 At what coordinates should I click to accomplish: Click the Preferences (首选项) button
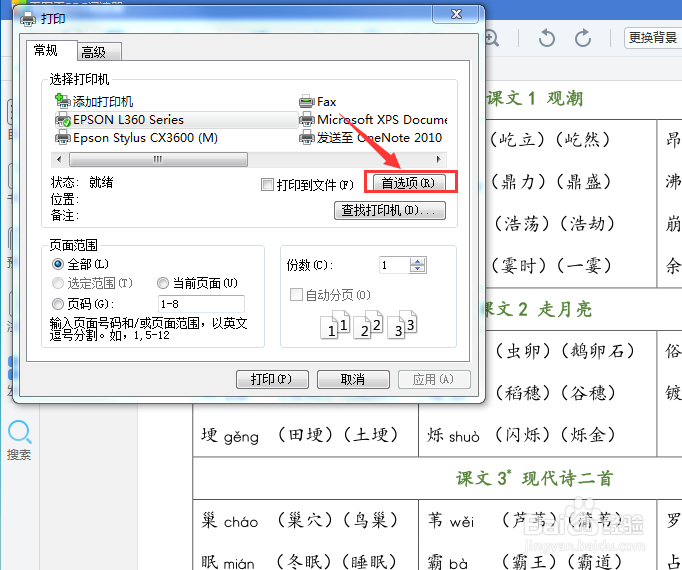click(408, 183)
